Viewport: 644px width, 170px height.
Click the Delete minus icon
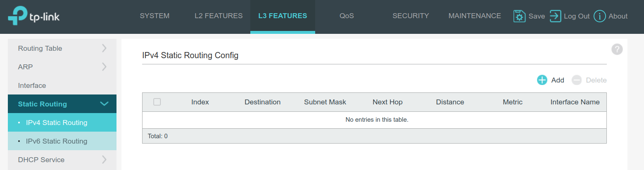[577, 80]
